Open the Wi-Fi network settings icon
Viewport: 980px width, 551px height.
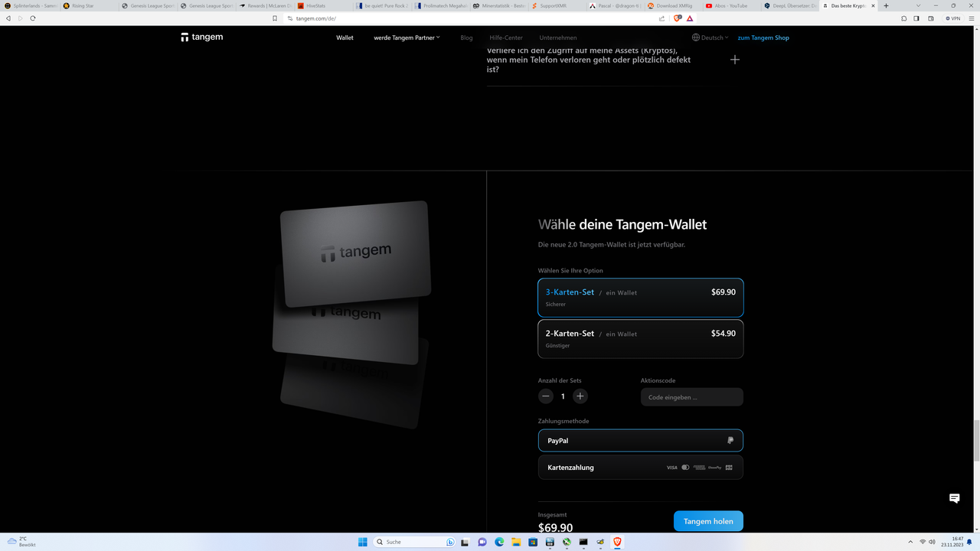pos(923,542)
